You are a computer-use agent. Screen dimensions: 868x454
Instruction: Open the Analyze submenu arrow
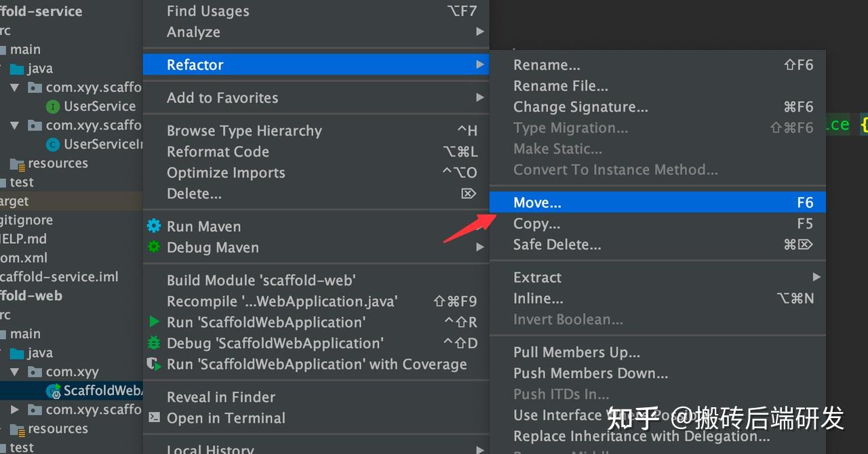pyautogui.click(x=479, y=32)
